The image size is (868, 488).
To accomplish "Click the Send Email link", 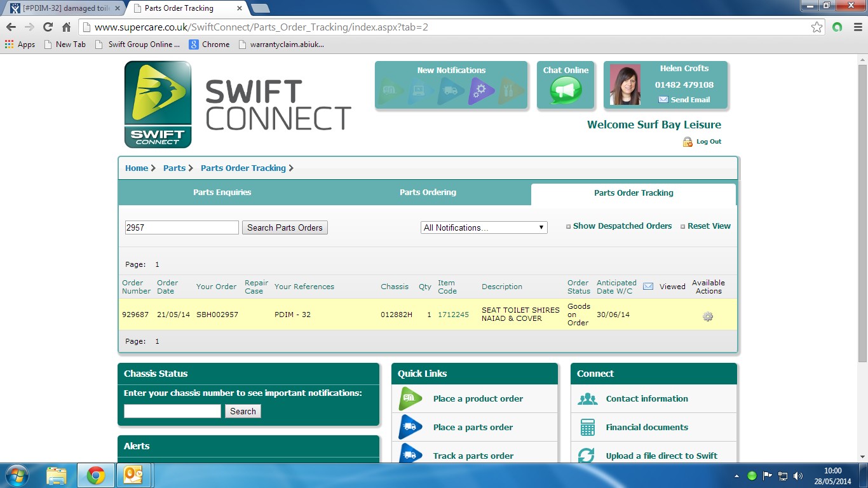I will (690, 100).
